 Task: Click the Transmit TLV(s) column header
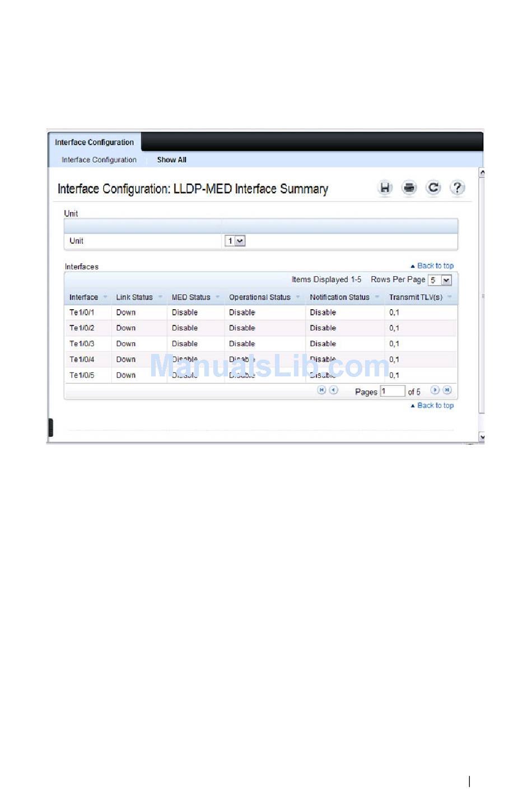pos(416,297)
